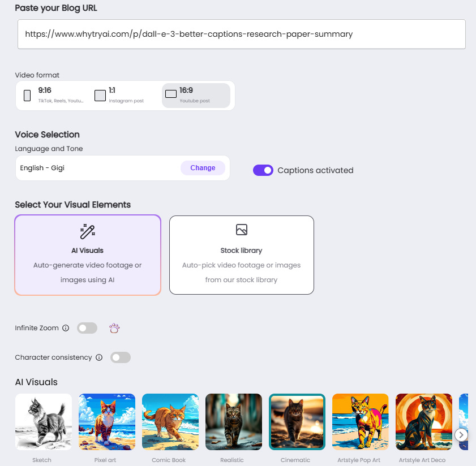The height and width of the screenshot is (466, 476).
Task: Show more AI visual styles with the next arrow
Action: pyautogui.click(x=461, y=435)
